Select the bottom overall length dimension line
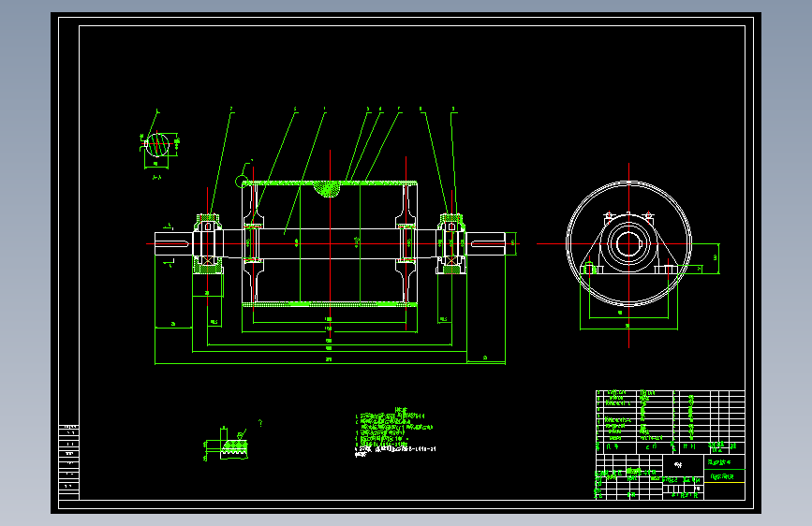The width and height of the screenshot is (812, 526). tap(330, 364)
